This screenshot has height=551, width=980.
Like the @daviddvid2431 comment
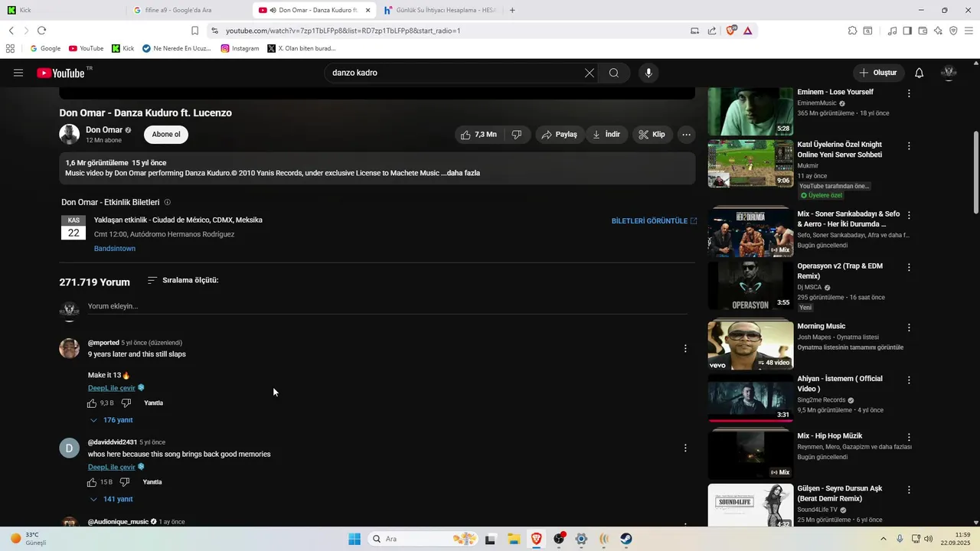tap(92, 482)
